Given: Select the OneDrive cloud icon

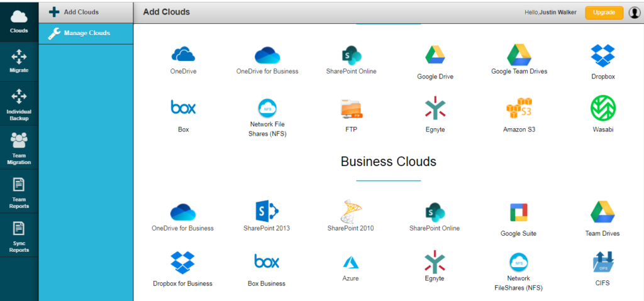Looking at the screenshot, I should coord(183,54).
